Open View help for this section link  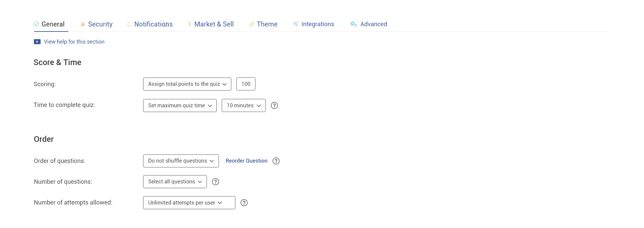click(x=74, y=42)
